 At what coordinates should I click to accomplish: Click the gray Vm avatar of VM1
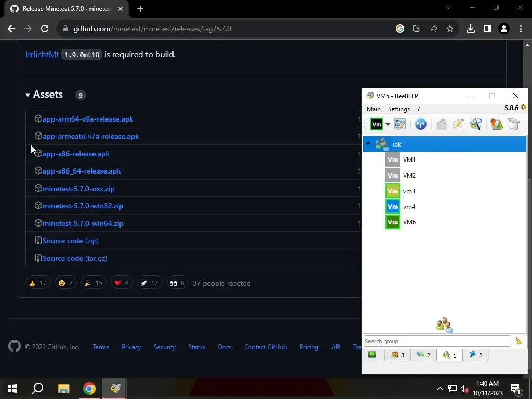tap(393, 159)
